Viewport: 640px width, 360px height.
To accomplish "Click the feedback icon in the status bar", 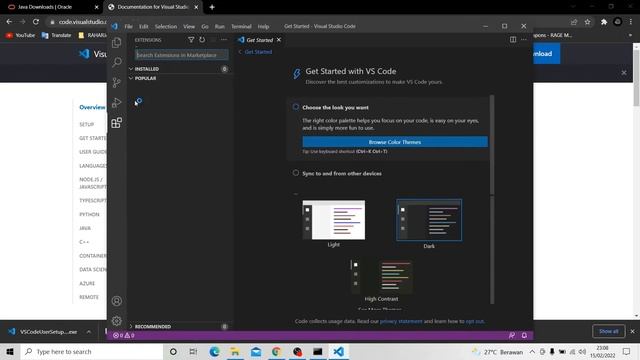I will tap(511, 335).
